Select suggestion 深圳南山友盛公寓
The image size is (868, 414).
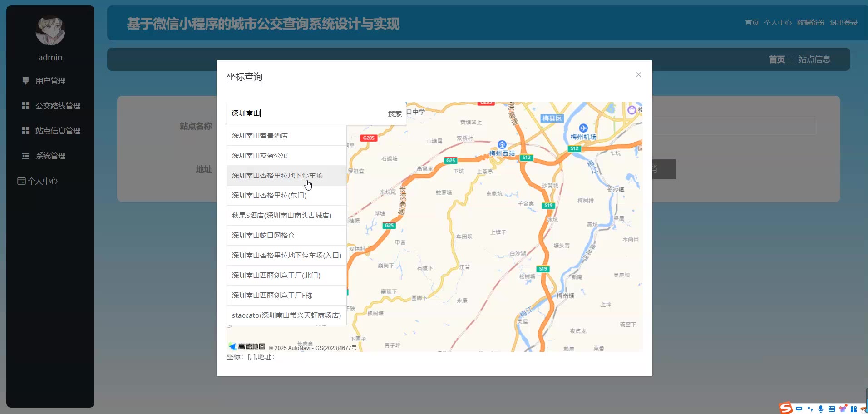[x=286, y=155]
